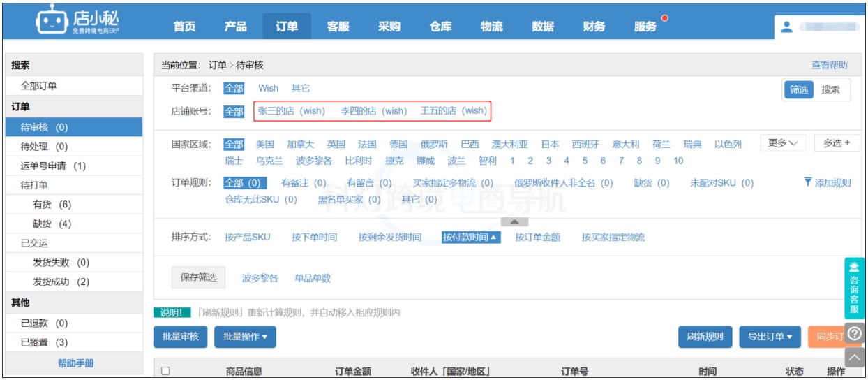Filter platform channel by Wish
This screenshot has width=868, height=380.
click(x=268, y=88)
